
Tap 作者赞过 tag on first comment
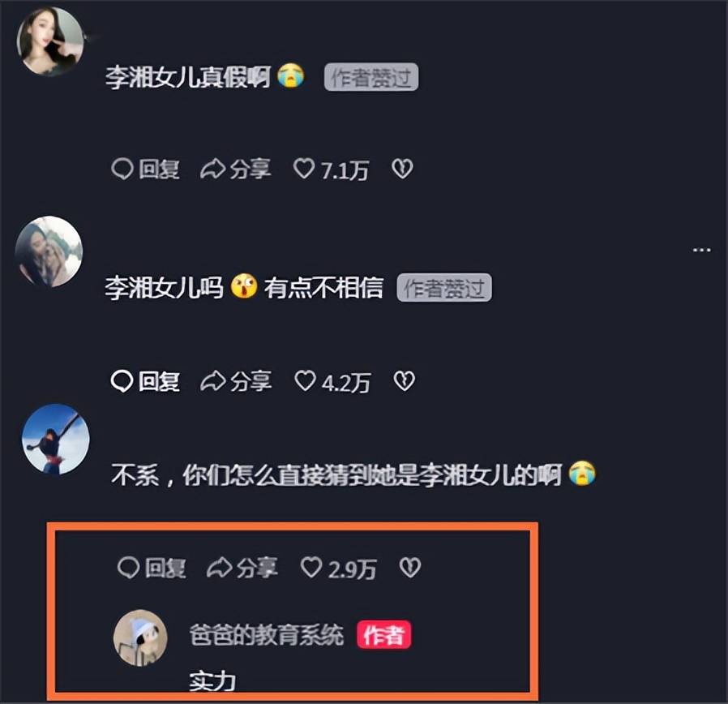tap(371, 77)
